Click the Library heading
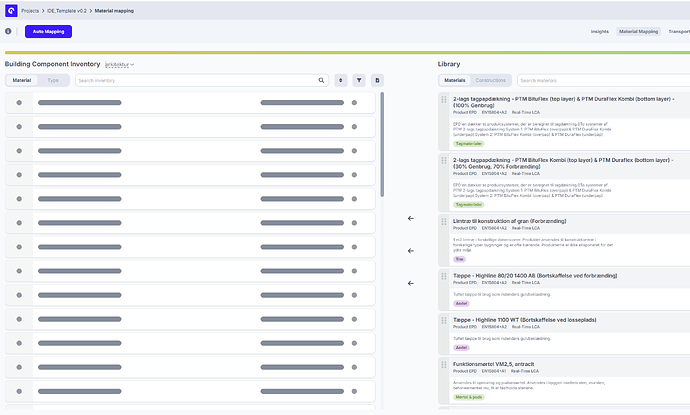Viewport: 690px width, 415px height. point(449,64)
